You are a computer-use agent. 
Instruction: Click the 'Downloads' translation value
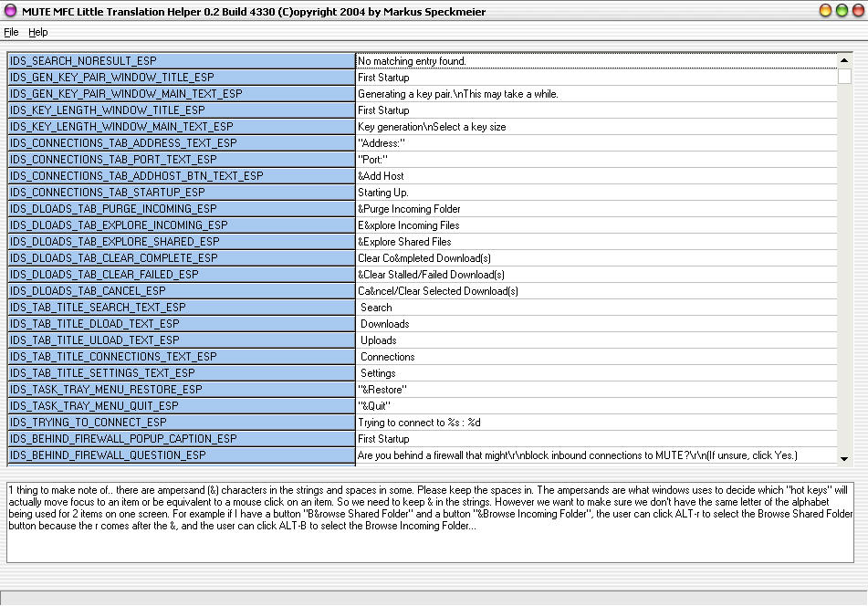click(596, 324)
